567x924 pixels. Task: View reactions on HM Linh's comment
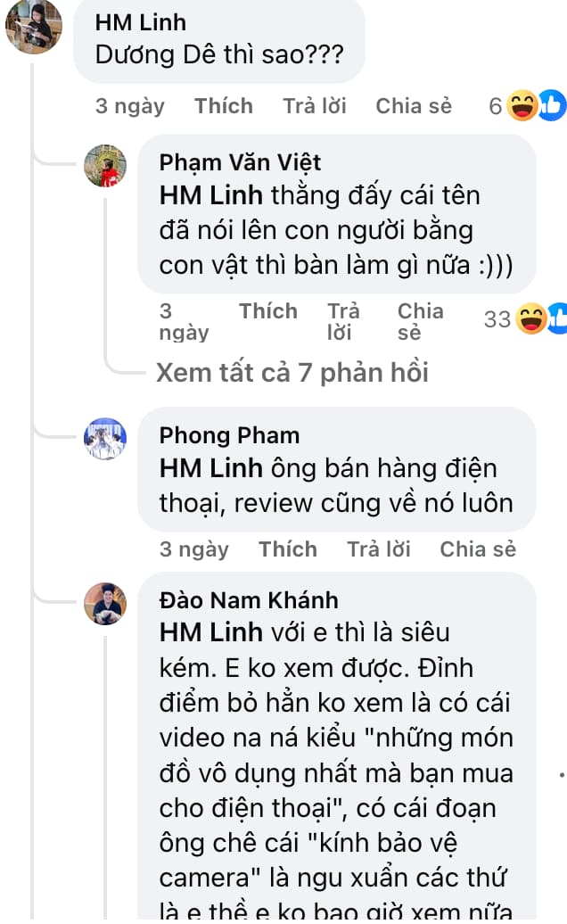528,106
